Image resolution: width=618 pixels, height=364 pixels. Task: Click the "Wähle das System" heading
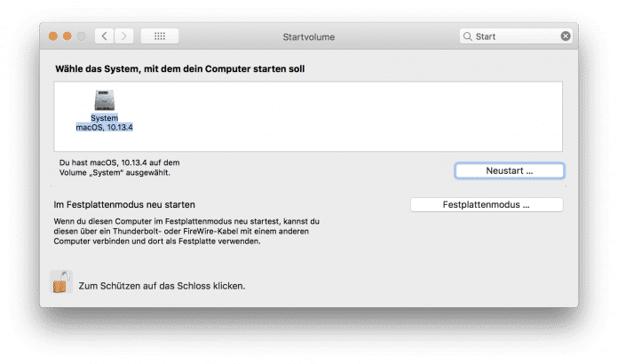tap(181, 67)
